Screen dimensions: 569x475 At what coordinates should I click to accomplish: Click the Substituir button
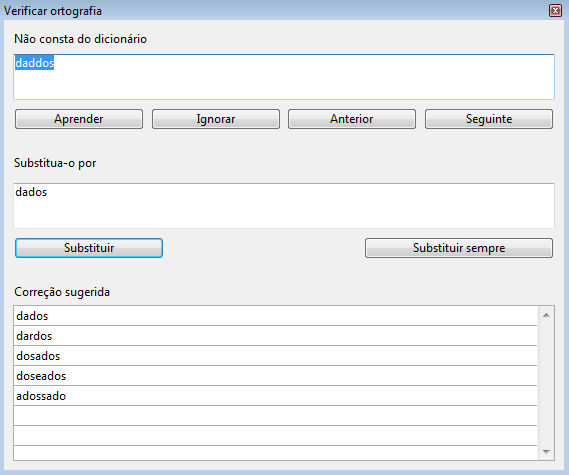[x=89, y=248]
